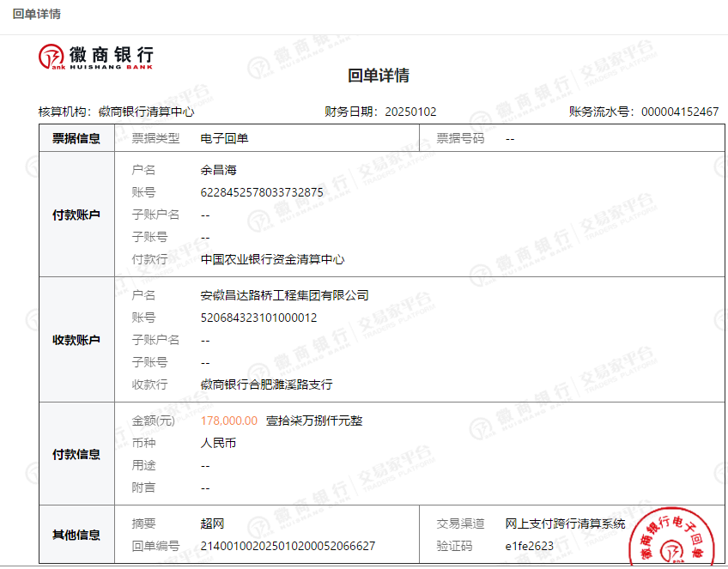Click the 徽商银行清算中心 accounting institution text
Screen dimensions: 728x569
(146, 112)
